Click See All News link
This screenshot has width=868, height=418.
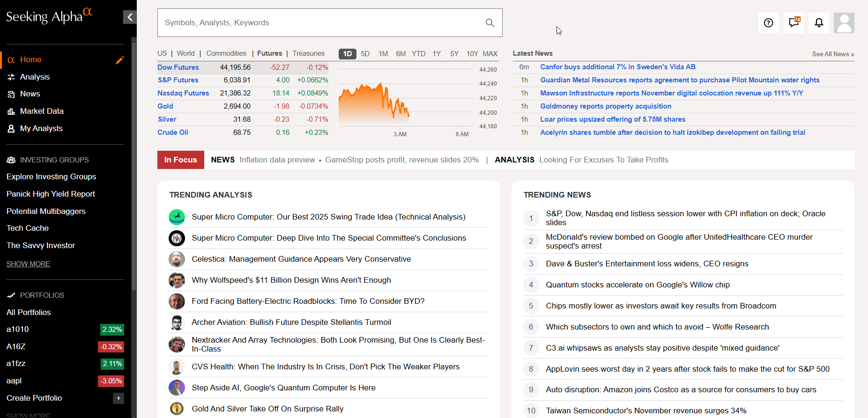coord(833,54)
